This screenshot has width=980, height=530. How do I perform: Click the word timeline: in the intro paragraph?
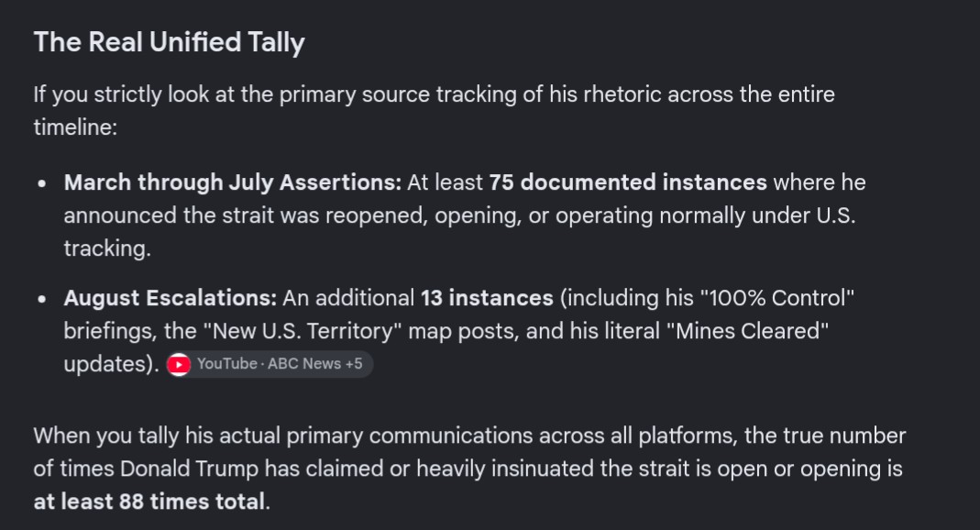pyautogui.click(x=75, y=127)
